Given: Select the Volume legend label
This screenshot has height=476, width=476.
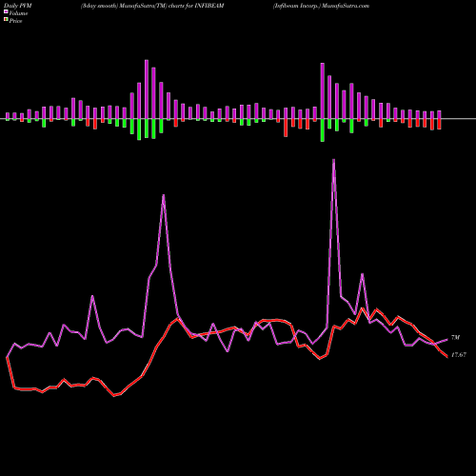Looking at the screenshot, I should click(18, 13).
